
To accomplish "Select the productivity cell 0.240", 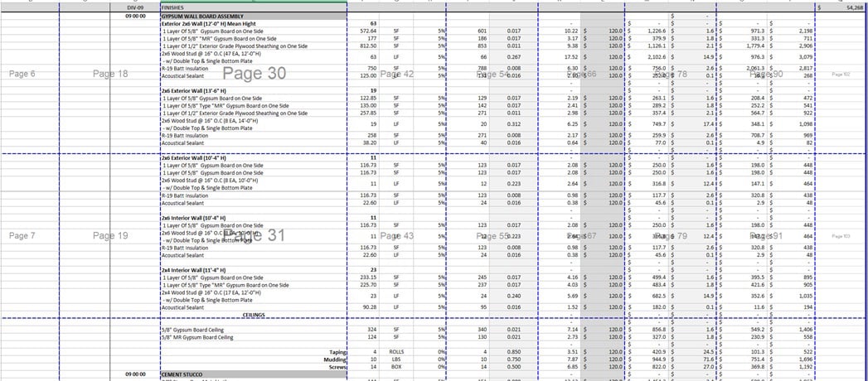I will pyautogui.click(x=513, y=296).
